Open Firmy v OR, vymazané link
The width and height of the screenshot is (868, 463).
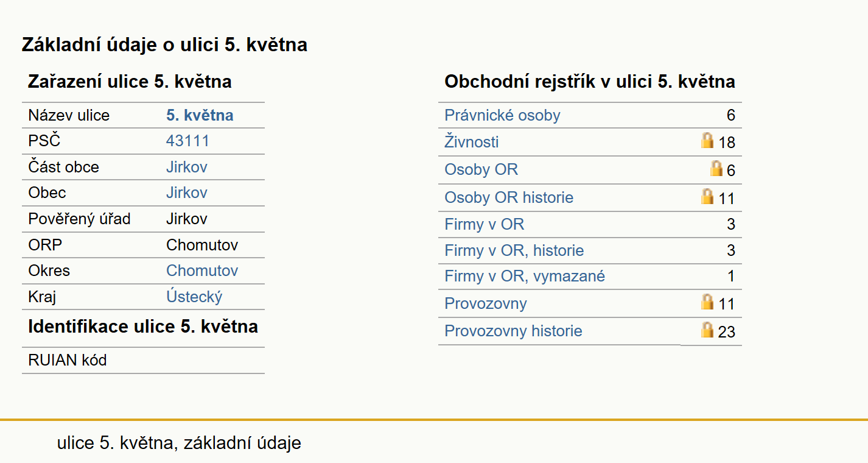click(x=525, y=276)
